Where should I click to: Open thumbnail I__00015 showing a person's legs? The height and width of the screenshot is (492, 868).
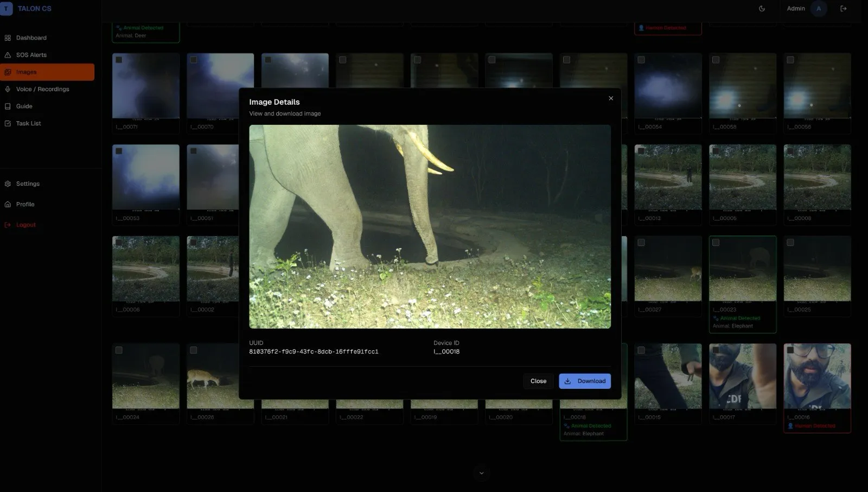tap(668, 376)
